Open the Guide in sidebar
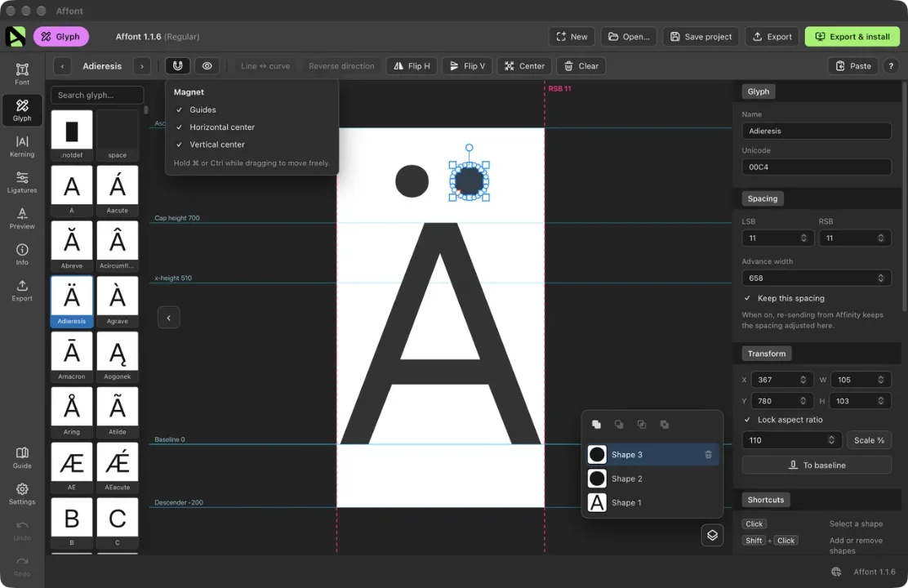 22,457
